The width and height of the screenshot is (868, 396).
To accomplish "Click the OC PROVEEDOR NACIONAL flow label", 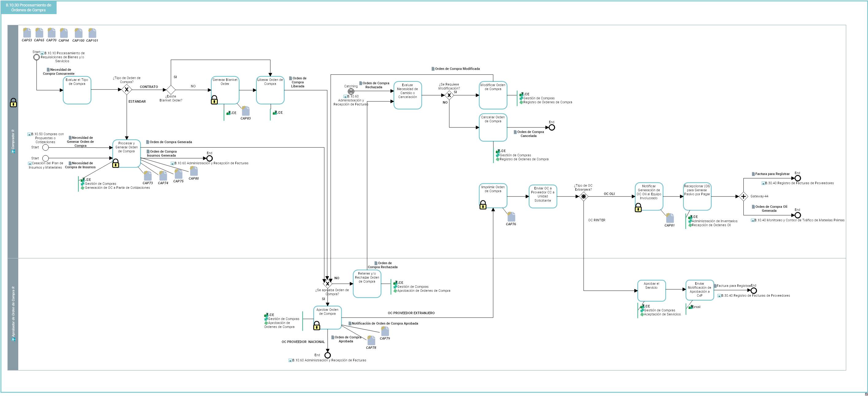I will 303,342.
